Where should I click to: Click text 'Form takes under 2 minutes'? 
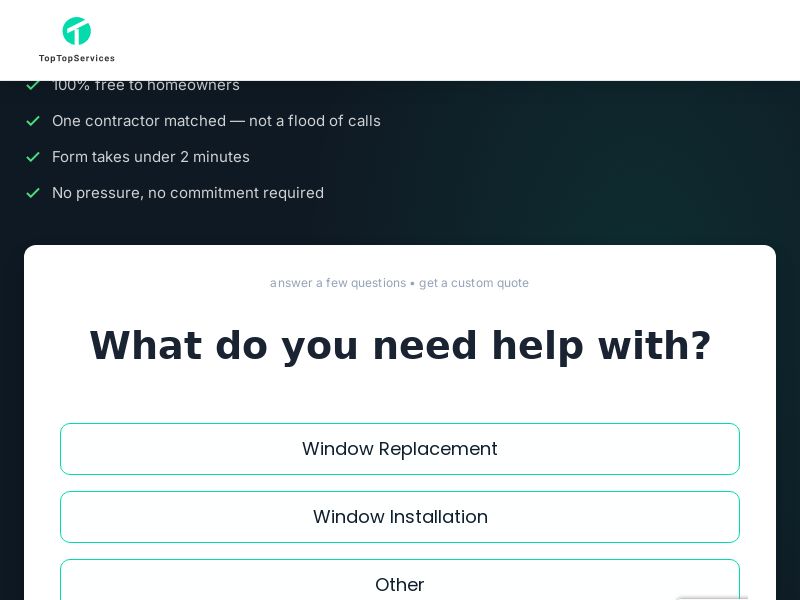pyautogui.click(x=151, y=157)
